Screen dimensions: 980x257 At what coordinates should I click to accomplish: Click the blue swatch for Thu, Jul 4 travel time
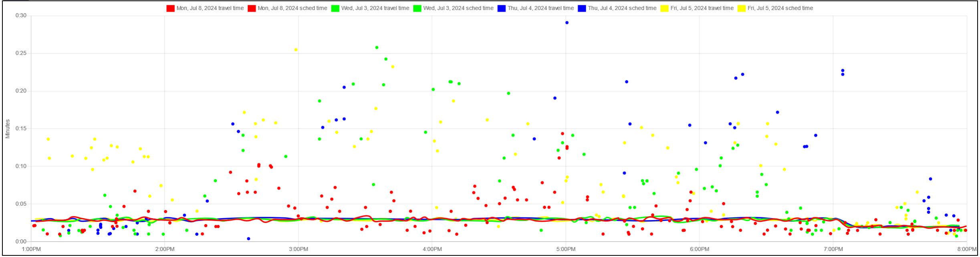[502, 8]
